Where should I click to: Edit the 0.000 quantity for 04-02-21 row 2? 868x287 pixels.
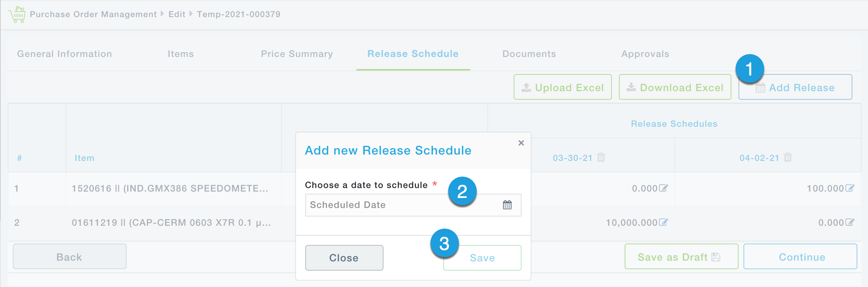850,222
